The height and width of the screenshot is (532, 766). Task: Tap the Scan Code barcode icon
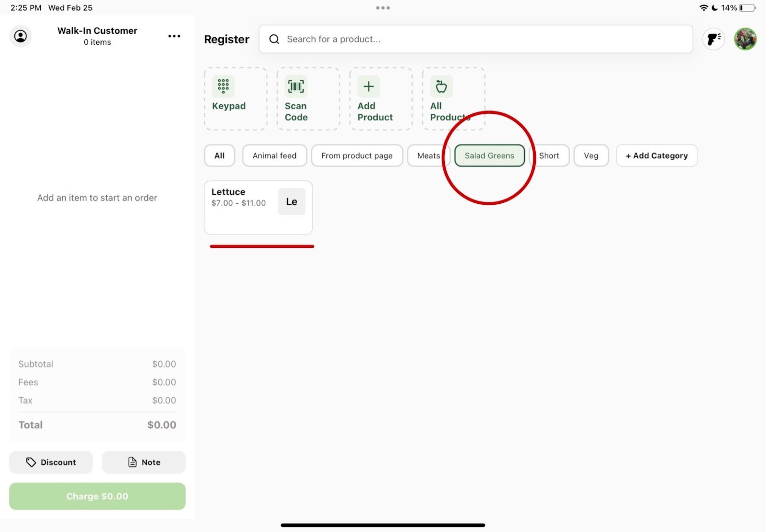296,87
